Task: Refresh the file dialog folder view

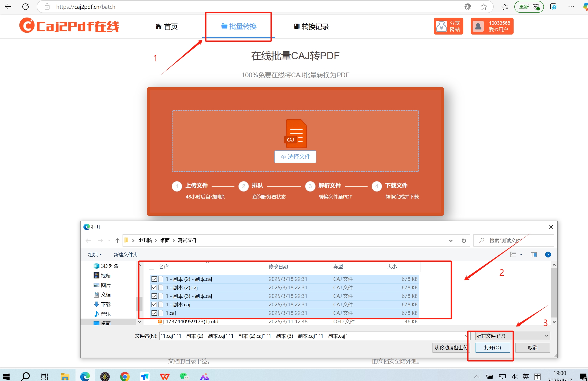Action: tap(464, 240)
